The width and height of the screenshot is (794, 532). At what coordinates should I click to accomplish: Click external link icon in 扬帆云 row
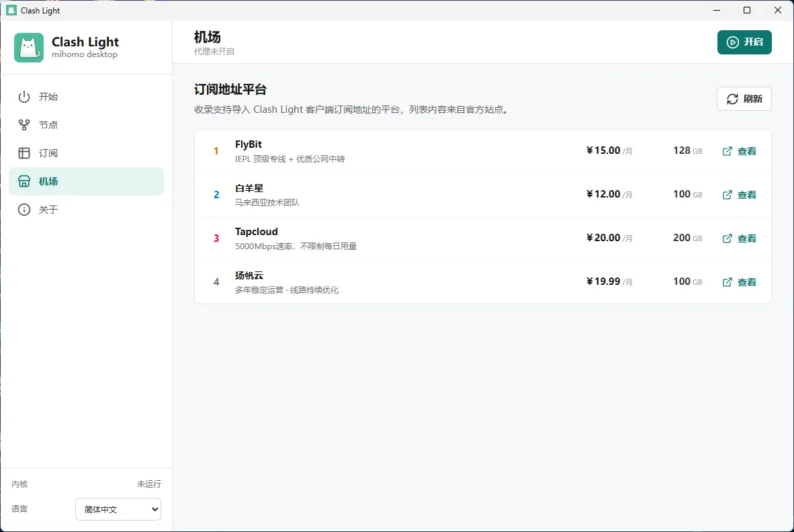[x=727, y=282]
